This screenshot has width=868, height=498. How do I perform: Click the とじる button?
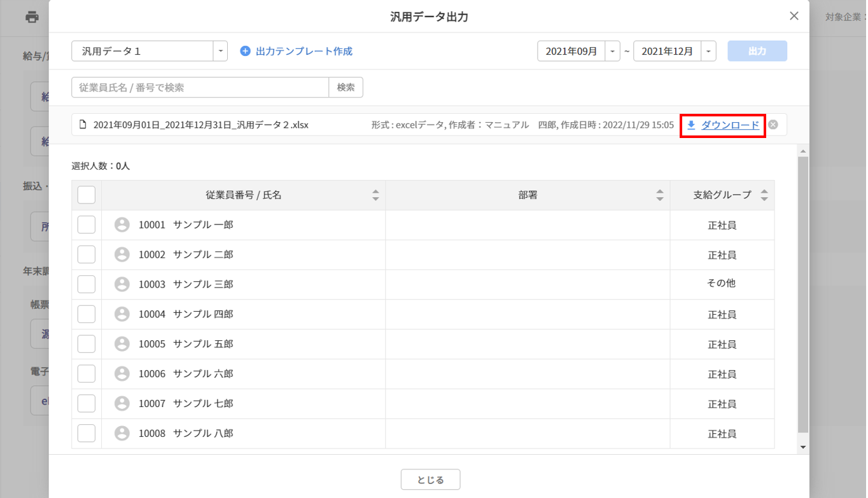click(430, 480)
